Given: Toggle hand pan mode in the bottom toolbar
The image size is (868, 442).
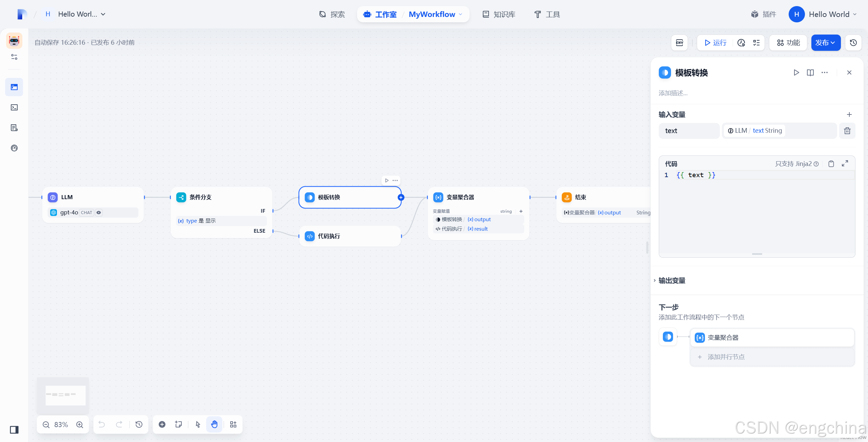Looking at the screenshot, I should coord(214,424).
